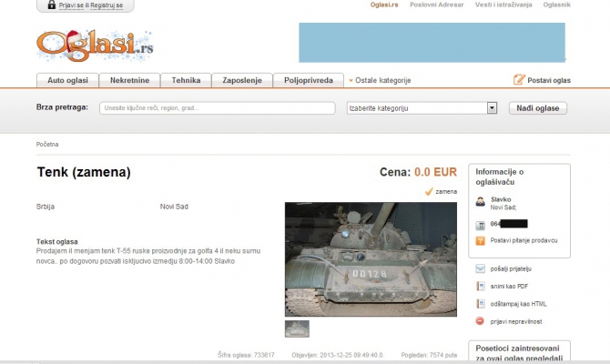Click the HTML print document icon
Image resolution: width=610 pixels, height=364 pixels.
480,304
